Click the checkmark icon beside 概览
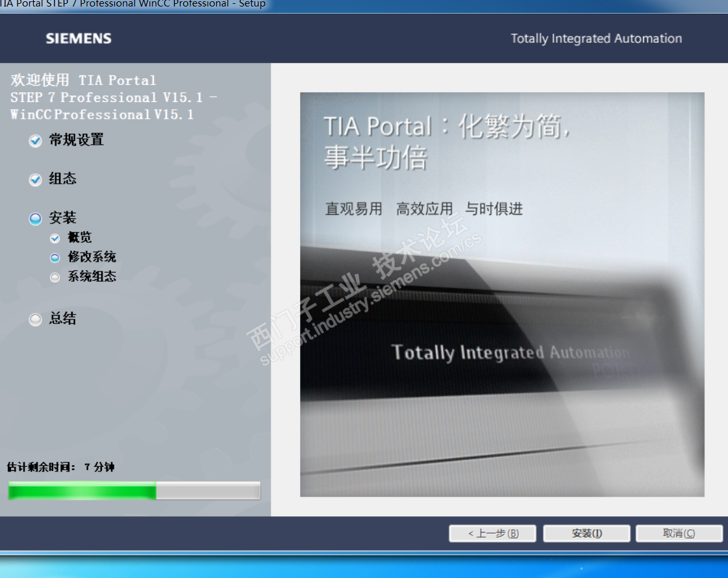The width and height of the screenshot is (728, 578). pyautogui.click(x=55, y=238)
